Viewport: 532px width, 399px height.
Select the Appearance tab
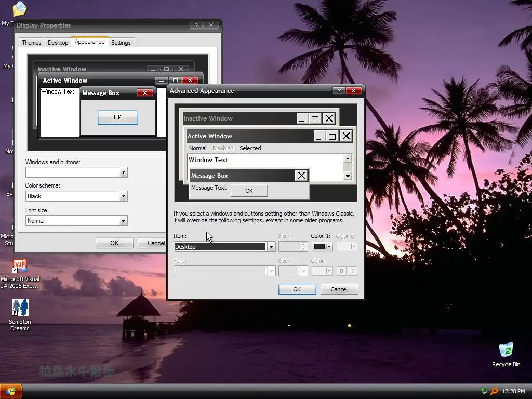click(x=89, y=42)
